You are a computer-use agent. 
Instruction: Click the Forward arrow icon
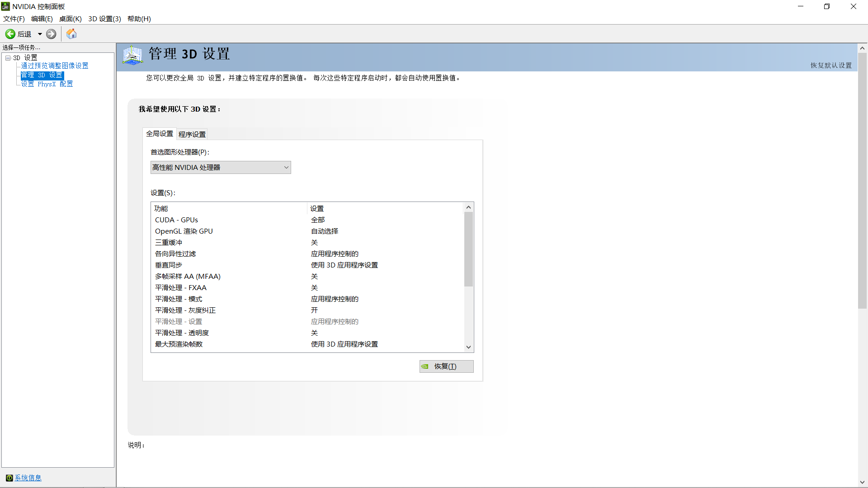coord(51,34)
